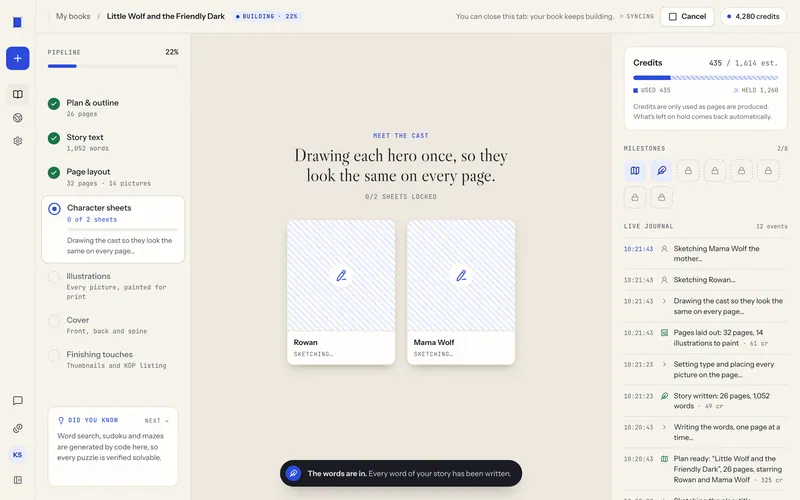
Task: Click green check beside Page layout
Action: coord(54,173)
